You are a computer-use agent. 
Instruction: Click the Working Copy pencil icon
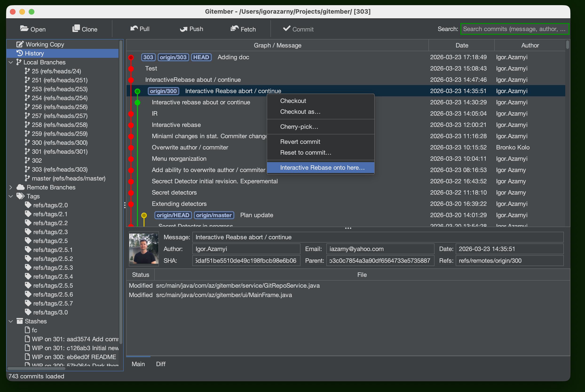20,44
